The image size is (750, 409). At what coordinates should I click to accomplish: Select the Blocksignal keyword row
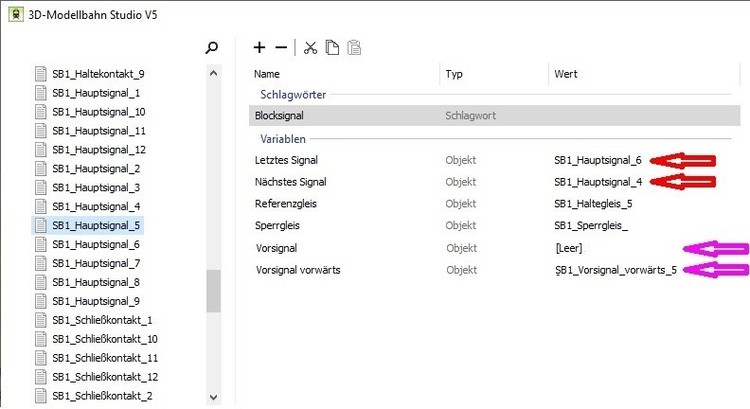(x=278, y=116)
